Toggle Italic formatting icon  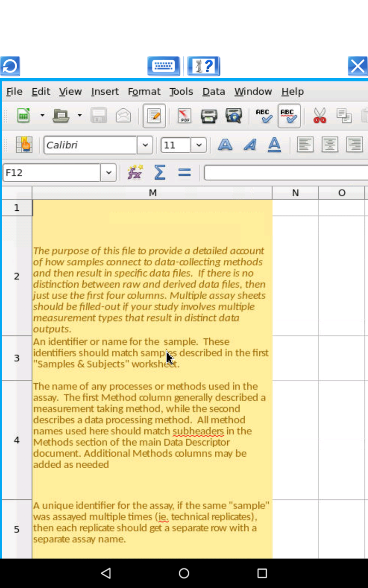(x=250, y=145)
